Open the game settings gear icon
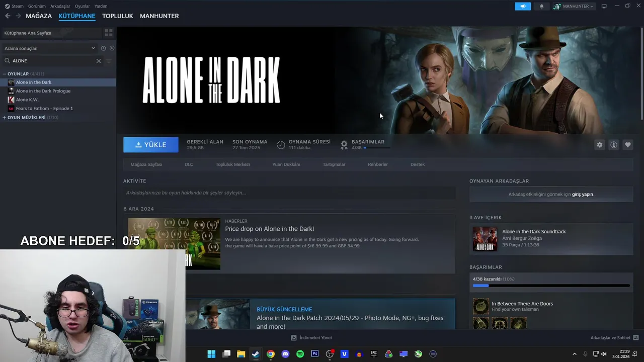This screenshot has height=362, width=644. [x=600, y=145]
